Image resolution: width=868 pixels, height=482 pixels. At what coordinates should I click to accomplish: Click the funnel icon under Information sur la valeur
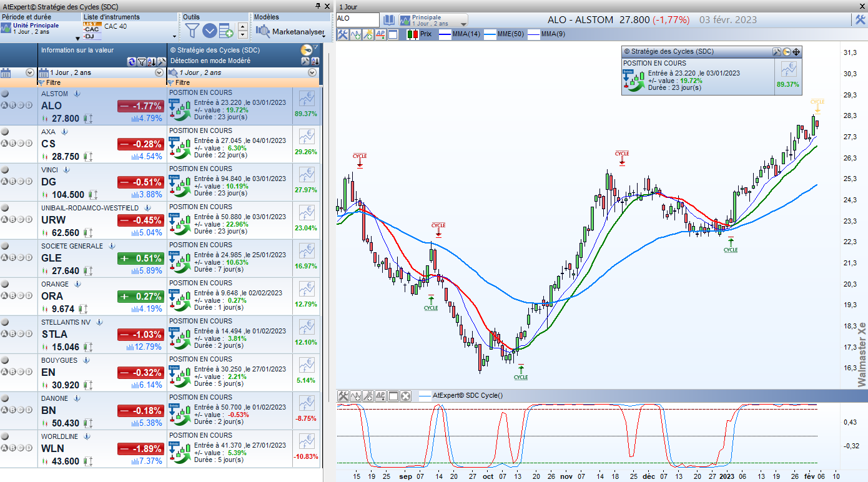[141, 61]
